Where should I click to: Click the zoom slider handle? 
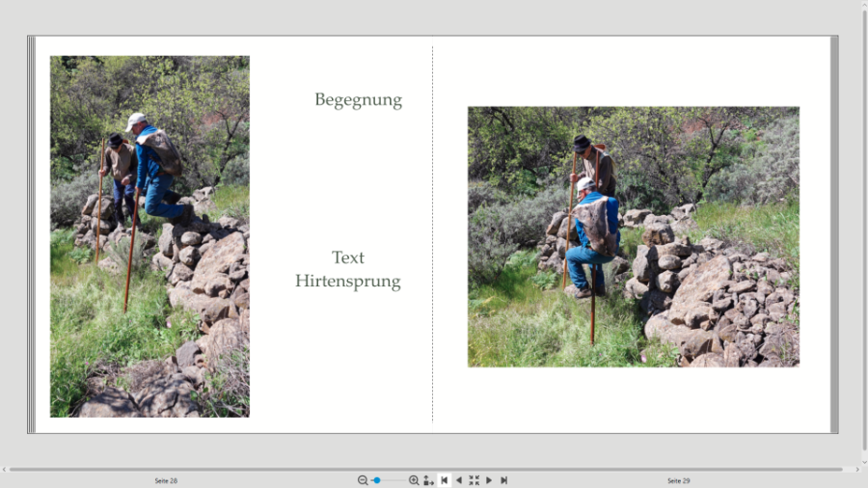point(377,480)
